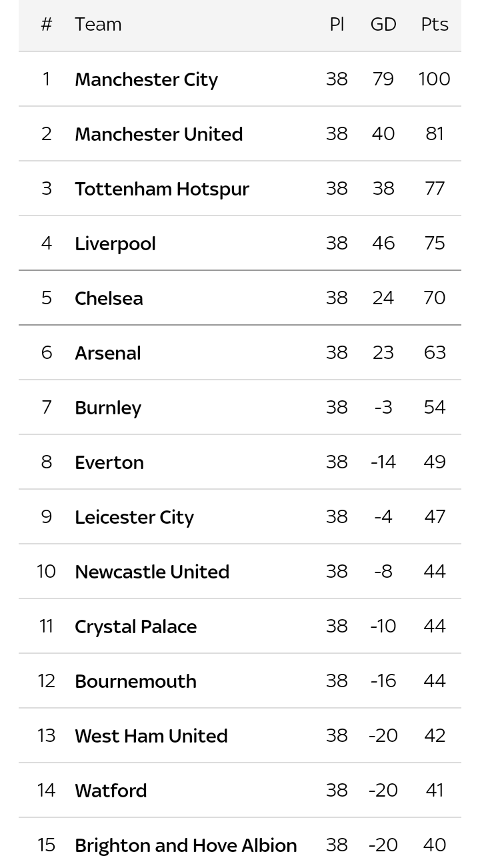Open the Manchester City team link
Image resolution: width=480 pixels, height=868 pixels.
(x=146, y=79)
